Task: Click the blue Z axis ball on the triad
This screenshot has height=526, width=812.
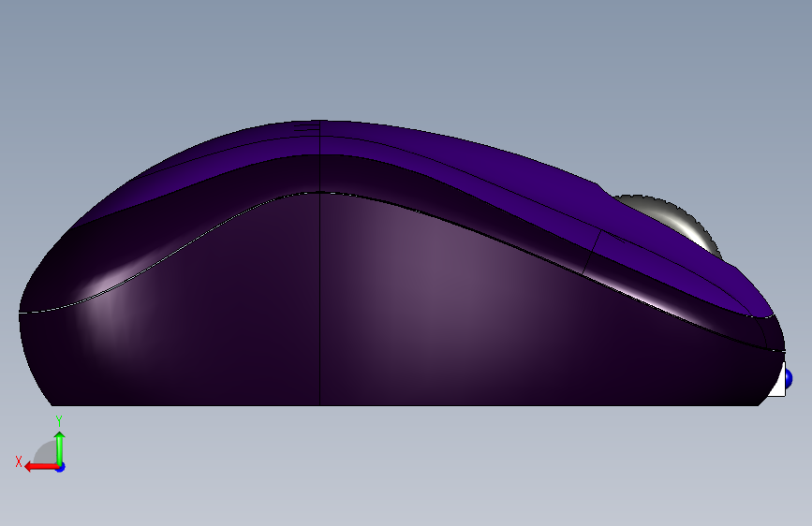Action: point(61,467)
